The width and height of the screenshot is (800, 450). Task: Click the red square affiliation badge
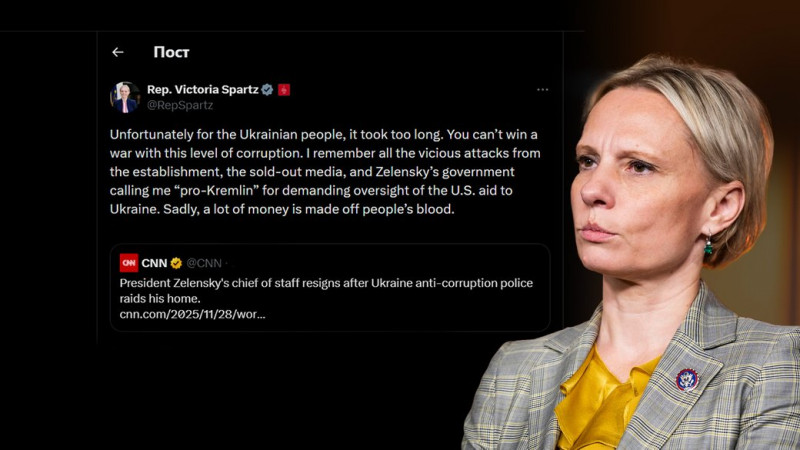point(285,89)
